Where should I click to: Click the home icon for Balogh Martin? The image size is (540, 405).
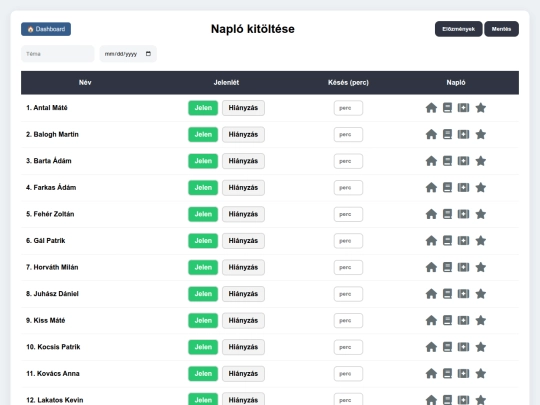[431, 134]
